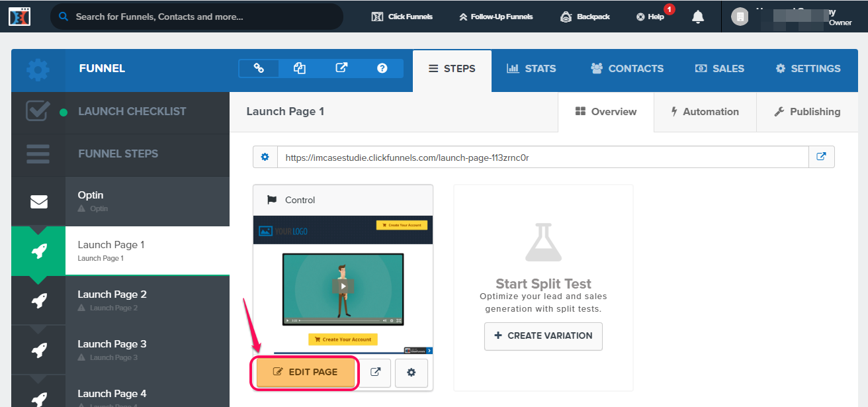The width and height of the screenshot is (868, 407).
Task: Click the notification bell icon
Action: click(x=698, y=17)
